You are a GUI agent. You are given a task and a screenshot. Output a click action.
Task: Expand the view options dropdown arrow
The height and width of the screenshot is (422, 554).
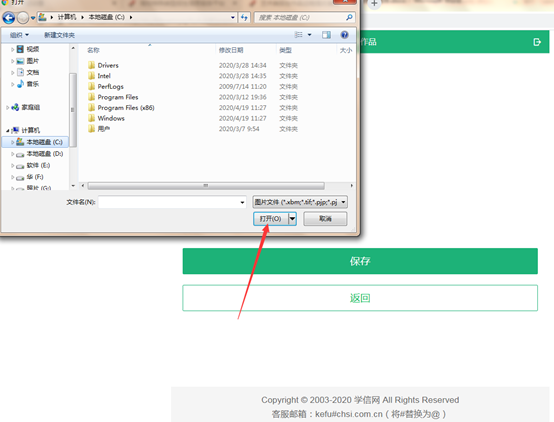pyautogui.click(x=310, y=35)
